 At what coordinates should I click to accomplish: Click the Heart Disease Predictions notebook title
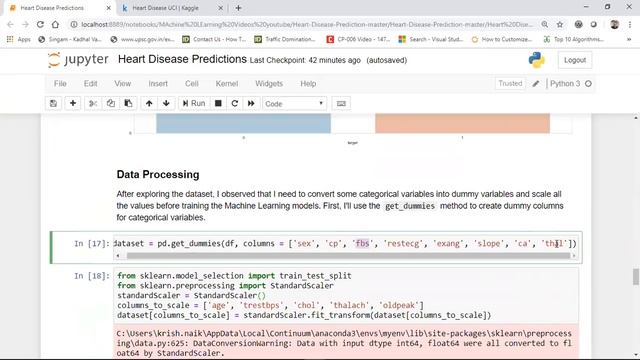[182, 59]
